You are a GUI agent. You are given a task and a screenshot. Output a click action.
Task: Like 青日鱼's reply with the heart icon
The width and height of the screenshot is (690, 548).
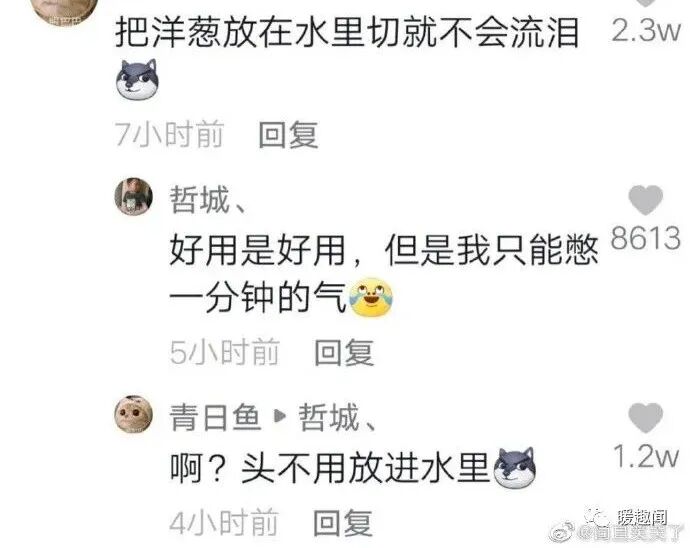point(646,418)
